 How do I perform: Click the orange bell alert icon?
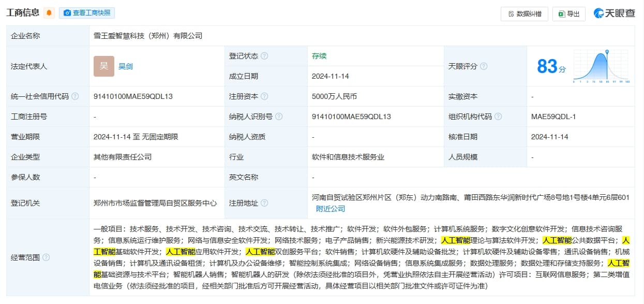[x=49, y=13]
